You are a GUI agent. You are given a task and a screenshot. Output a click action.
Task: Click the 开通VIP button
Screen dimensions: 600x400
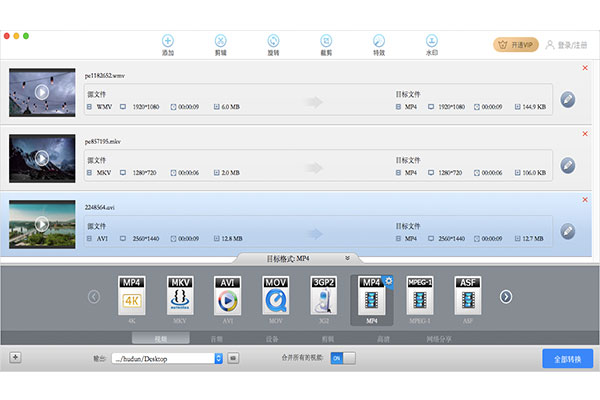(x=515, y=44)
